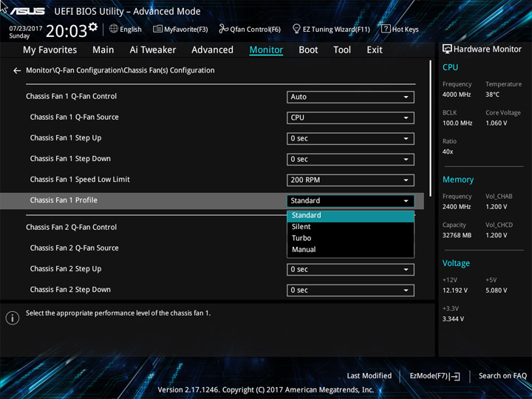
Task: Open the Ai Tweaker tab
Action: tap(153, 50)
